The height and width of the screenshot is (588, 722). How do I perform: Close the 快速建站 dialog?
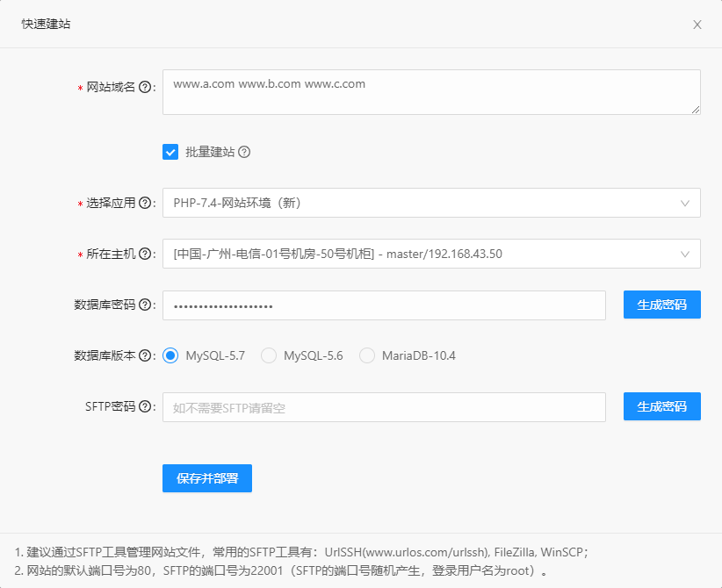point(697,25)
